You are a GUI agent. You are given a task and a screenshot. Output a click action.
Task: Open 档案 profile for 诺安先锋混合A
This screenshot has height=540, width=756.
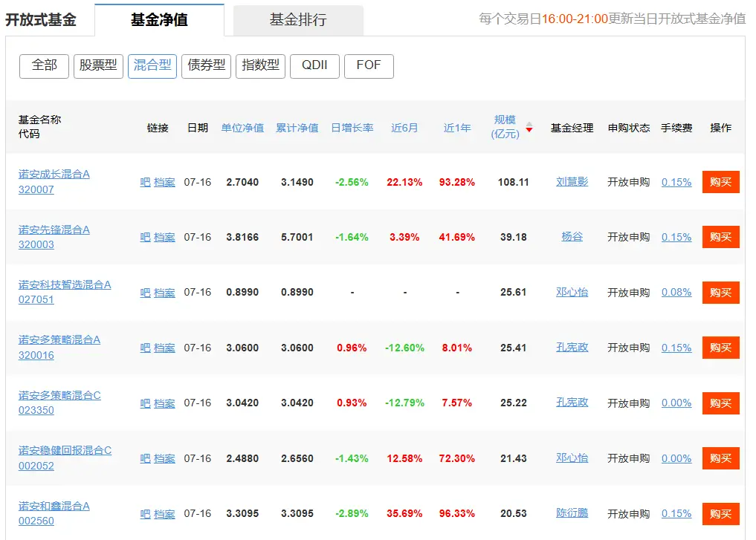(164, 237)
